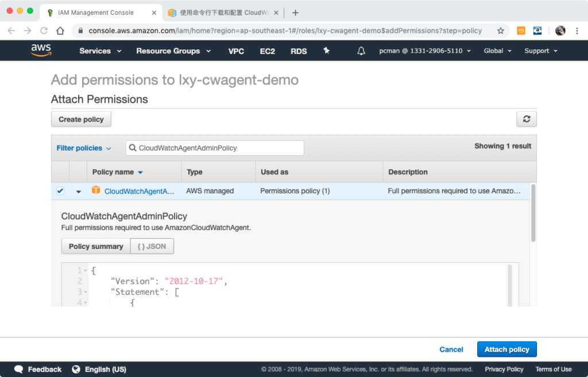The width and height of the screenshot is (588, 377).
Task: Refresh the policy list with refresh icon
Action: point(526,119)
